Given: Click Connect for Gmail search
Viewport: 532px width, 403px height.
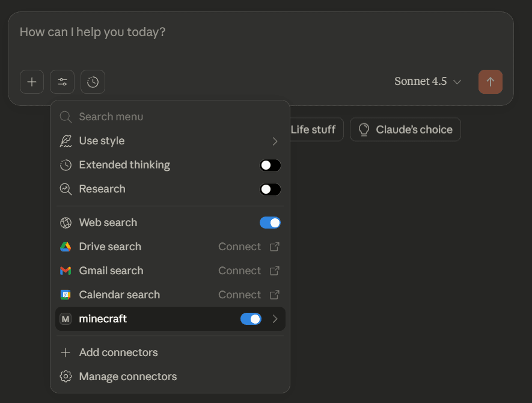Looking at the screenshot, I should tap(239, 271).
